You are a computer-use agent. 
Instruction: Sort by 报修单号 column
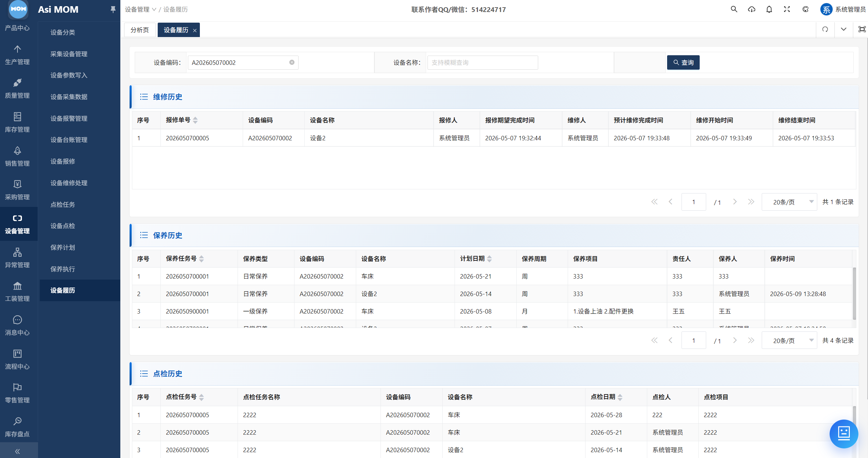pyautogui.click(x=195, y=120)
